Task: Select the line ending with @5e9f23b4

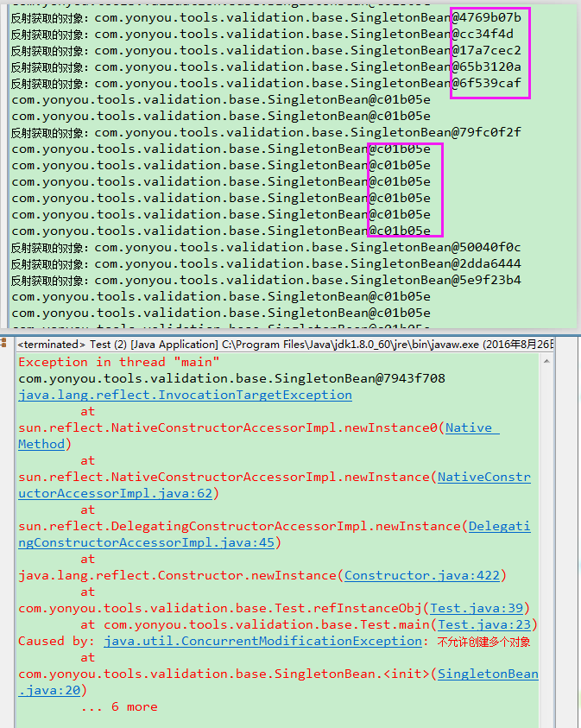Action: tap(266, 280)
